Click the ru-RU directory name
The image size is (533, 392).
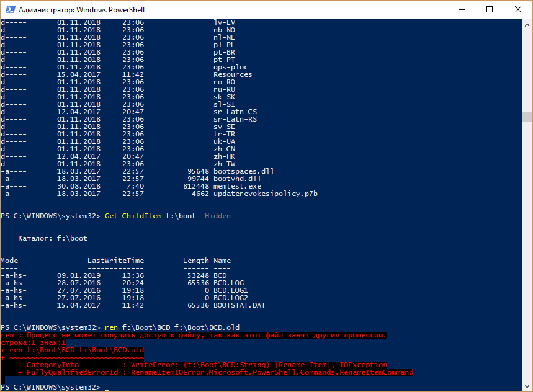224,89
